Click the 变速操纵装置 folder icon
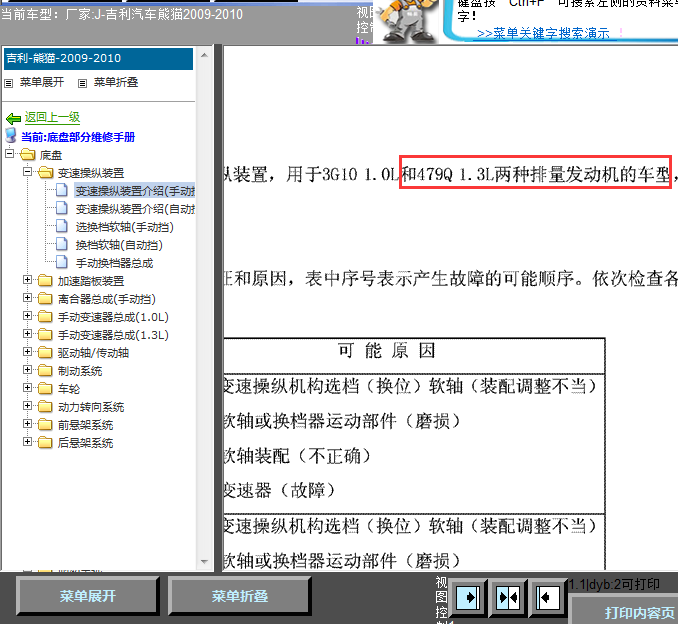Screen dimensions: 678x628 coord(45,173)
